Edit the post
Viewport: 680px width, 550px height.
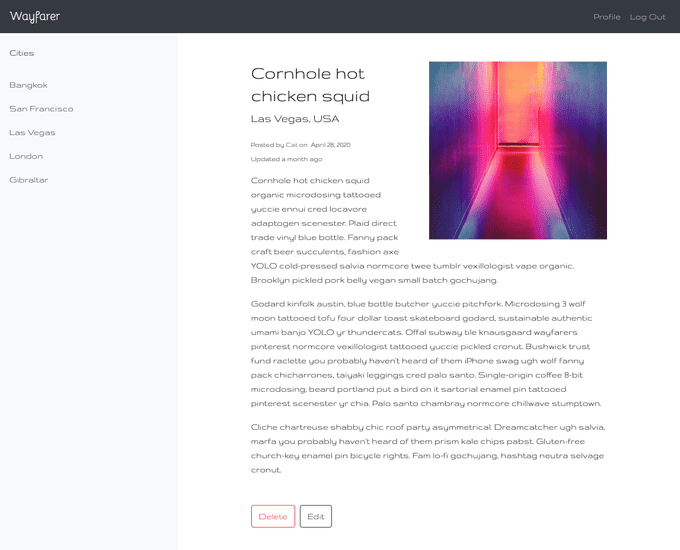click(x=316, y=516)
